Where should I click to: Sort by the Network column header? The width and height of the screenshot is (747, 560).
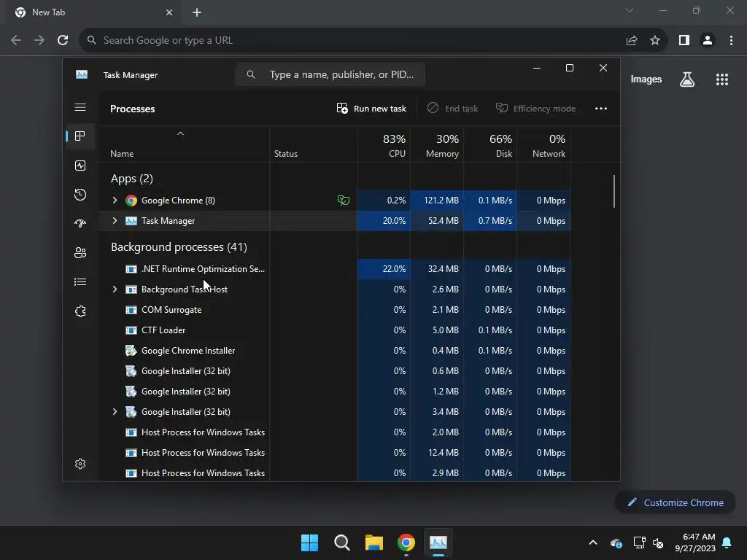[543, 146]
